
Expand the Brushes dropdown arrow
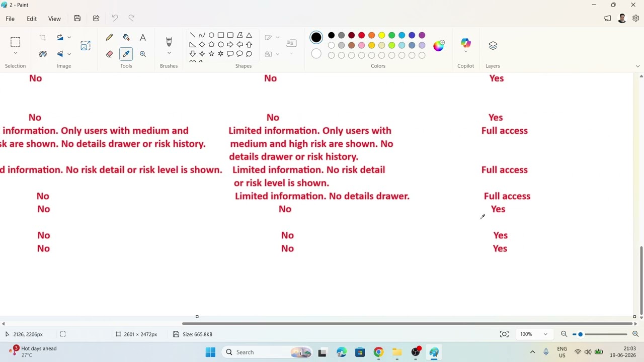[169, 53]
